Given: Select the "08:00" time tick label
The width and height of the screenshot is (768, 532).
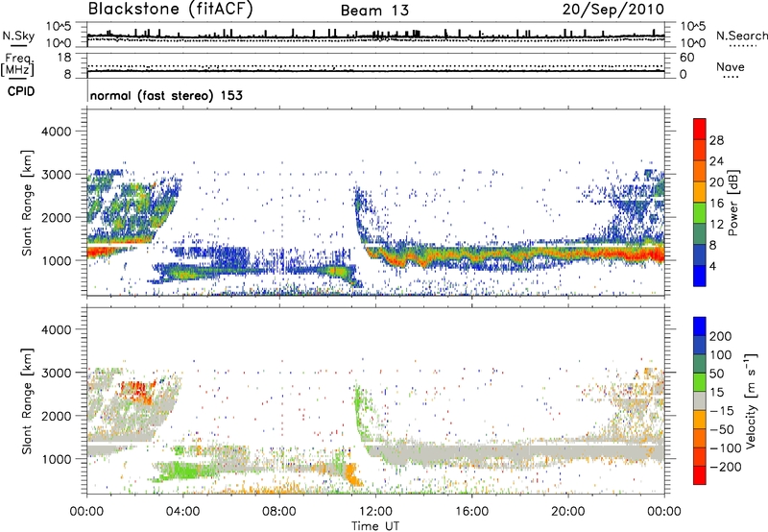Looking at the screenshot, I should pos(279,512).
